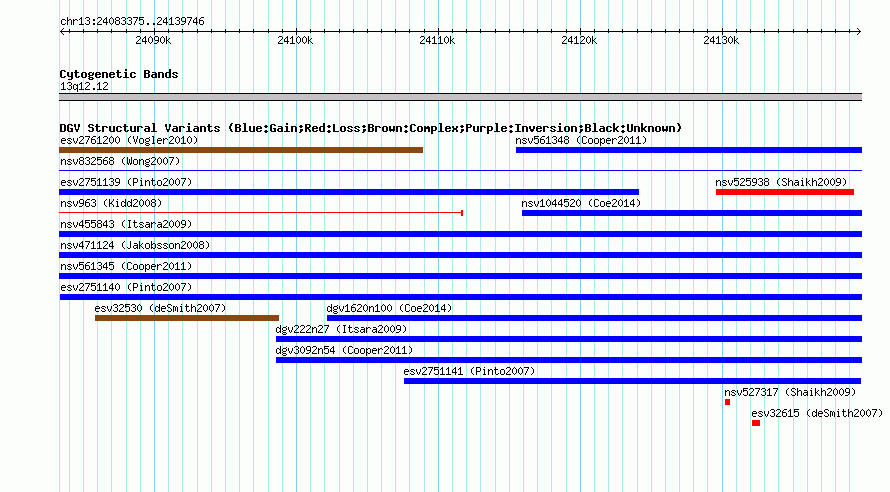
Task: Click the nsv561348 (Cooper2011) label
Action: pyautogui.click(x=581, y=140)
